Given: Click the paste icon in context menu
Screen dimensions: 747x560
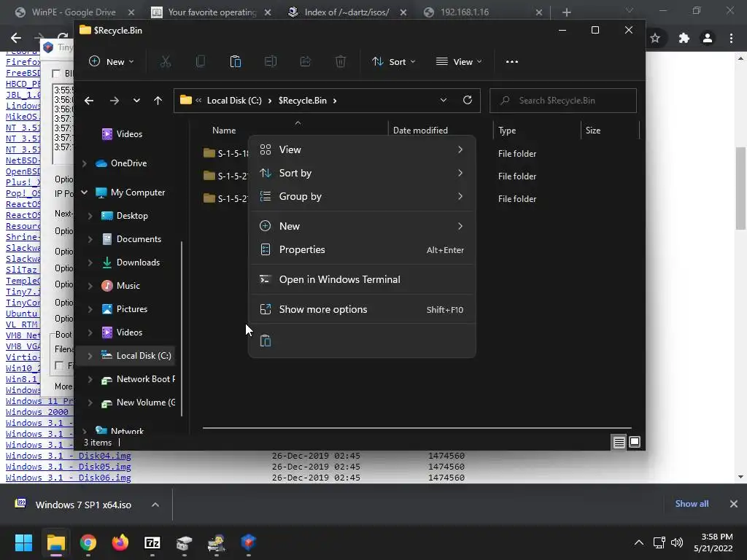Looking at the screenshot, I should pyautogui.click(x=266, y=341).
